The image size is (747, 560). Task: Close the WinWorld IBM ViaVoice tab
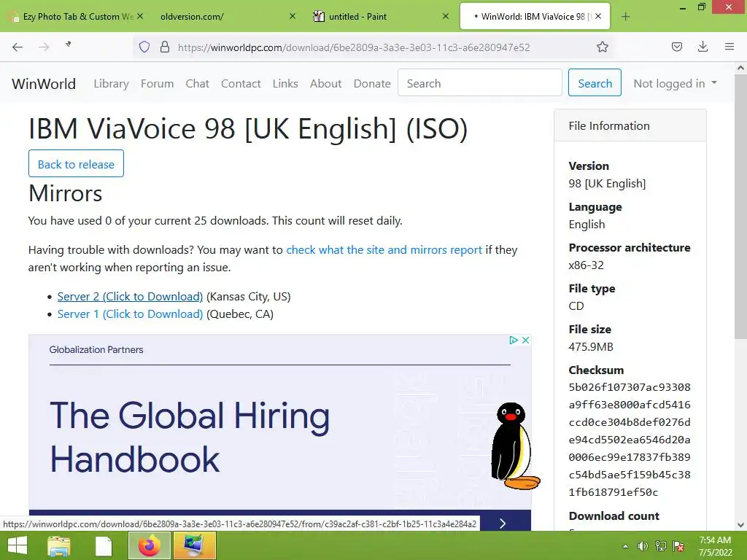tap(598, 16)
